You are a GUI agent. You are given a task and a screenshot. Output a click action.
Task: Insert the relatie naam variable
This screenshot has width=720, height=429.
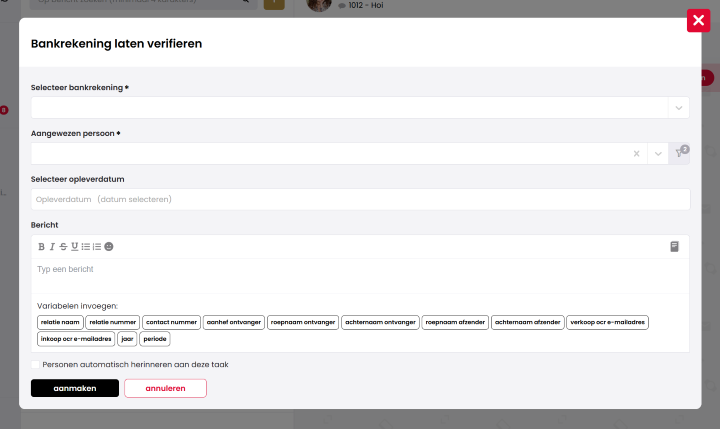60,322
